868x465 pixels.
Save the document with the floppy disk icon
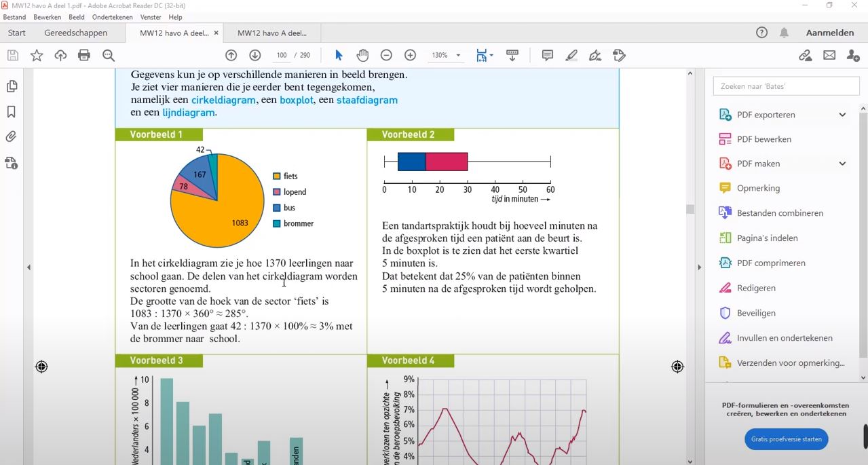click(13, 56)
